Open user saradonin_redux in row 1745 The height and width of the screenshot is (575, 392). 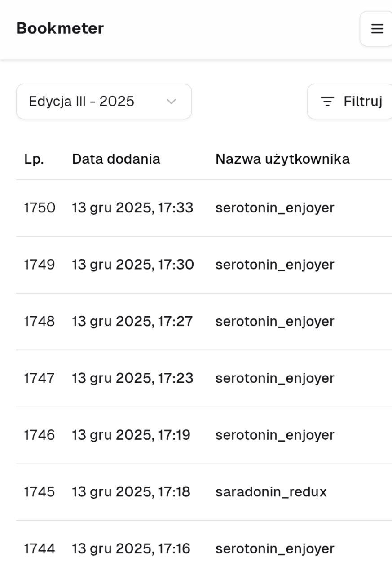[271, 492]
